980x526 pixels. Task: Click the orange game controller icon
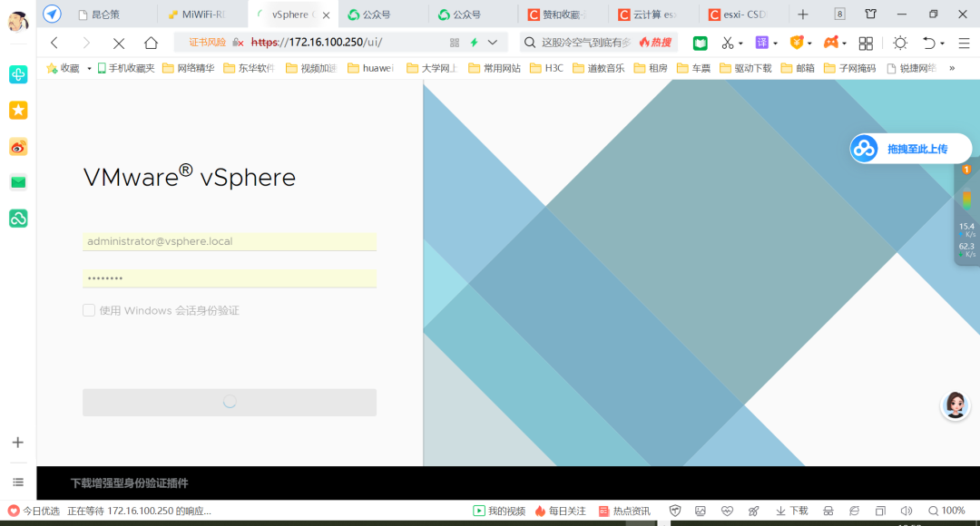tap(830, 43)
